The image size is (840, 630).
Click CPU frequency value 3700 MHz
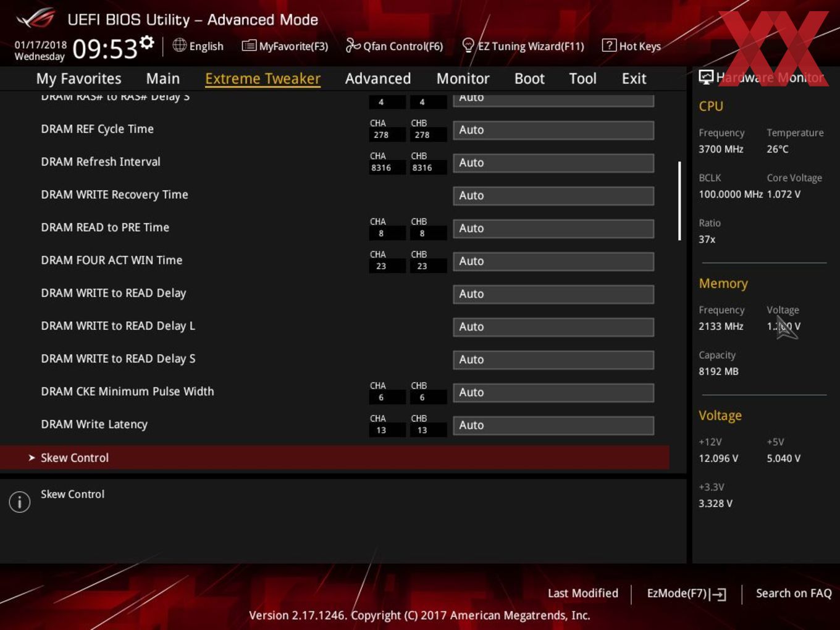click(x=721, y=149)
